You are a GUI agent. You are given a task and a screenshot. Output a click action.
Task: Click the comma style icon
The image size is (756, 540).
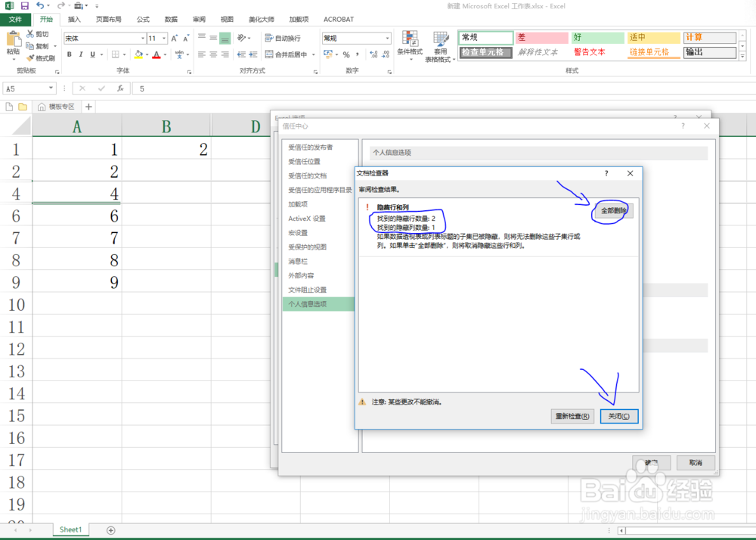coord(358,54)
